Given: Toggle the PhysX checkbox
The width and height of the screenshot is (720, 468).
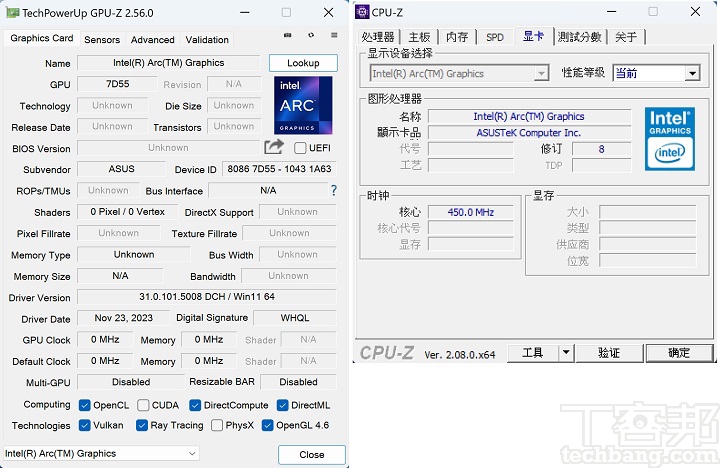Looking at the screenshot, I should [217, 425].
